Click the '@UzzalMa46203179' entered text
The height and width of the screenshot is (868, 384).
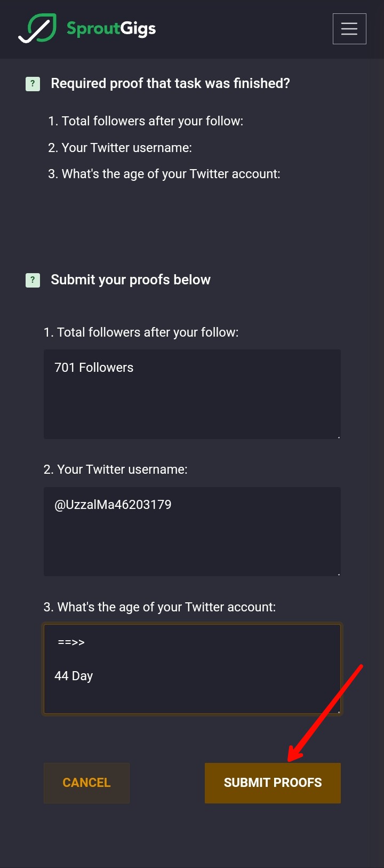coord(113,505)
